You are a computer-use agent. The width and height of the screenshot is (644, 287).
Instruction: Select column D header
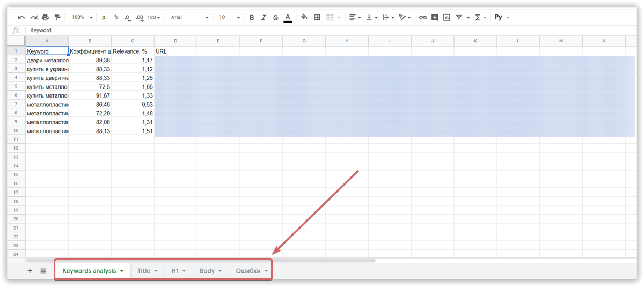pyautogui.click(x=175, y=41)
